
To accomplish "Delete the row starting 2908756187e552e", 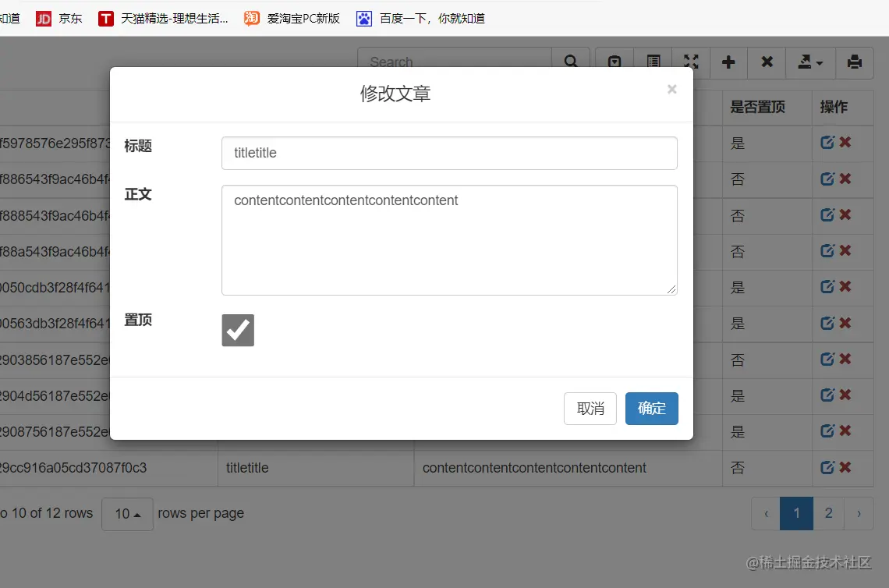I will click(845, 430).
